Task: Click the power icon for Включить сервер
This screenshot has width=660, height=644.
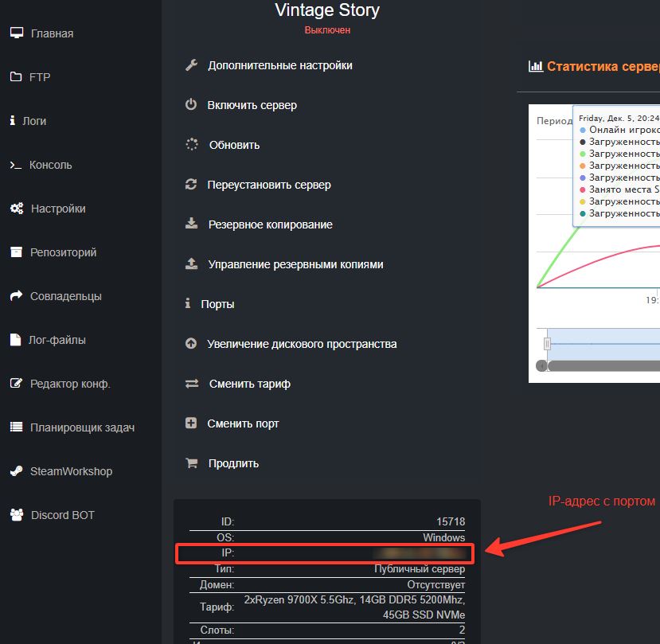Action: click(x=191, y=105)
